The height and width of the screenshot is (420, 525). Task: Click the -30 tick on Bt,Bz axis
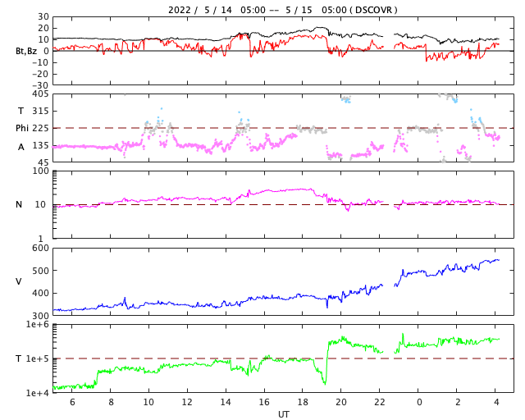[x=40, y=86]
